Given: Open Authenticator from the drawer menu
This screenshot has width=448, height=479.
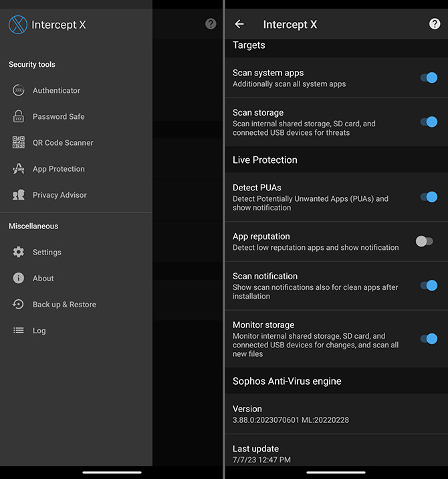Looking at the screenshot, I should 76,90.
